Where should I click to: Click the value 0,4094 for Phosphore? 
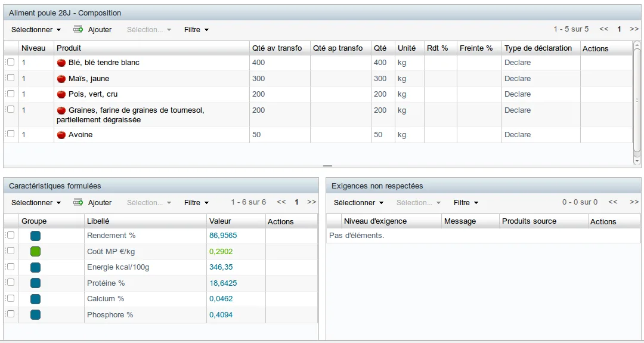click(x=221, y=314)
